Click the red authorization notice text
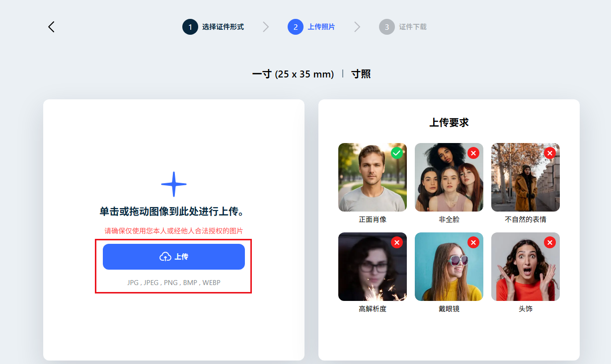 point(174,231)
